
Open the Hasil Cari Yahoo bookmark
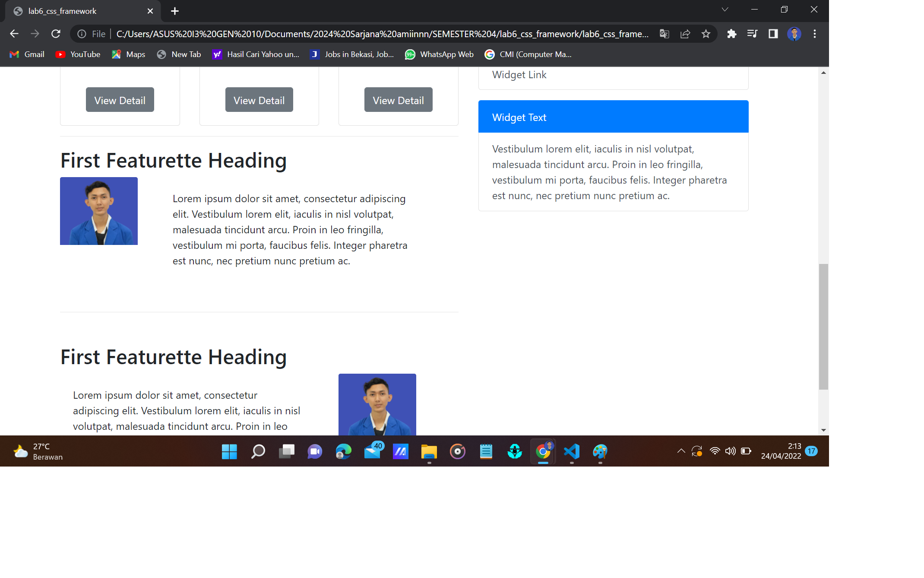point(256,54)
